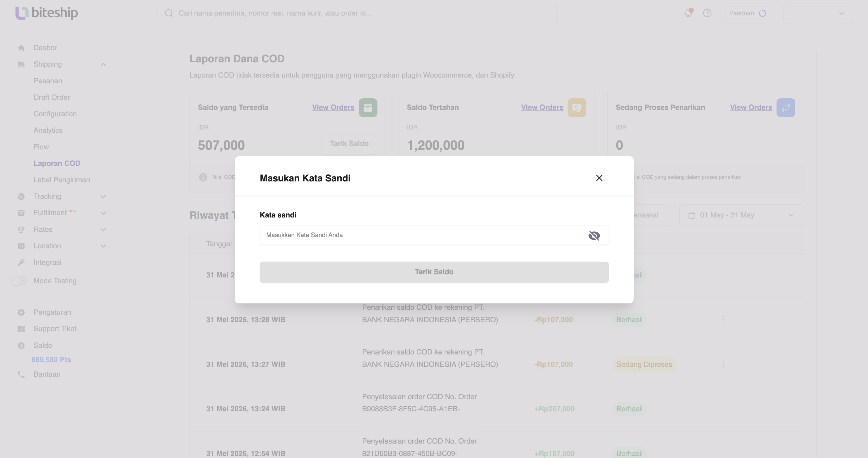
Task: Open Flow in sidebar
Action: click(x=41, y=147)
